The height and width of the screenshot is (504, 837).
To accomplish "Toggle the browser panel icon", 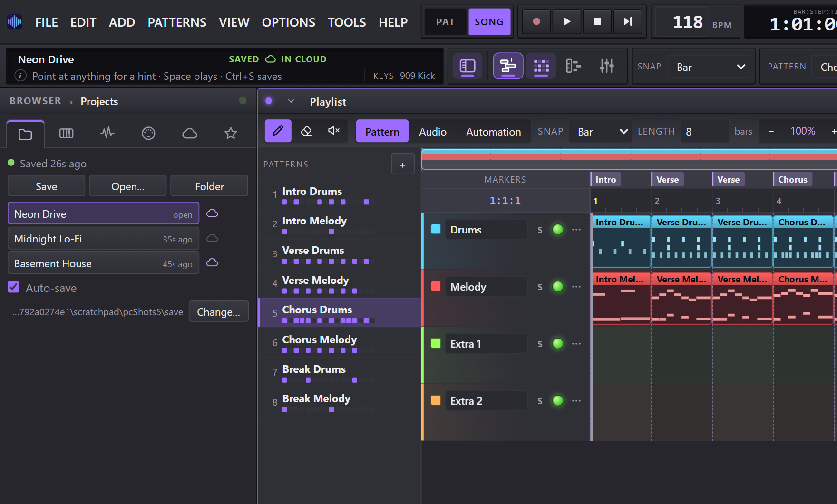I will (x=467, y=66).
